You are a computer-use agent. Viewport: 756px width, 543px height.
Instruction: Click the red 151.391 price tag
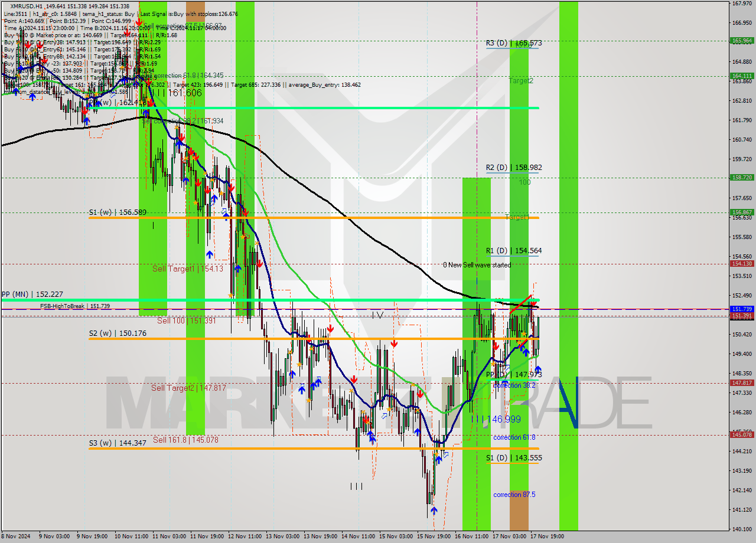(x=742, y=316)
